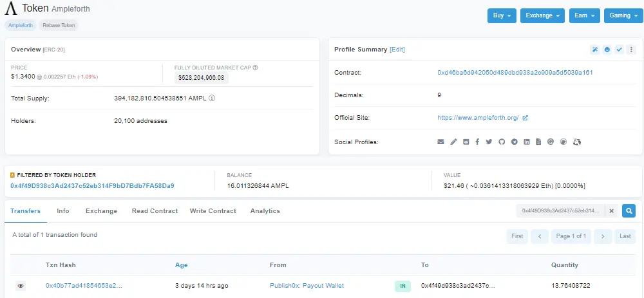Switch to the Info tab
Viewport: 644px width, 298px height.
click(63, 211)
